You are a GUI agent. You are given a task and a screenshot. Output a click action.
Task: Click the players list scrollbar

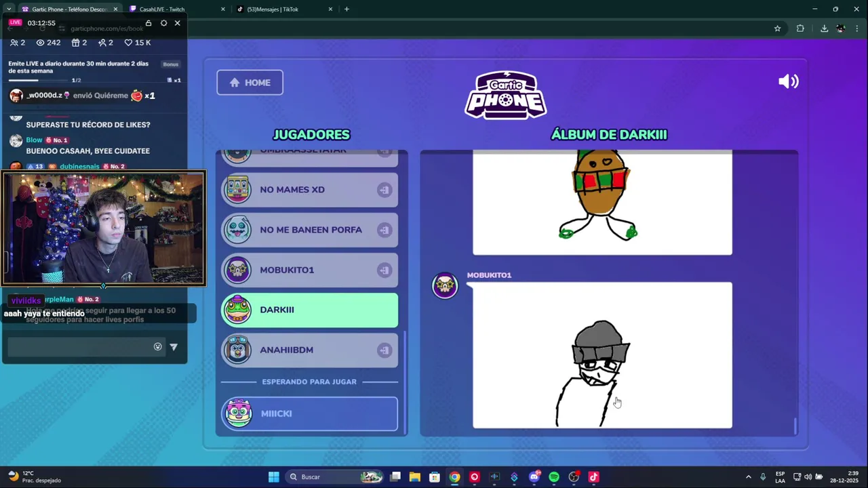coord(405,382)
